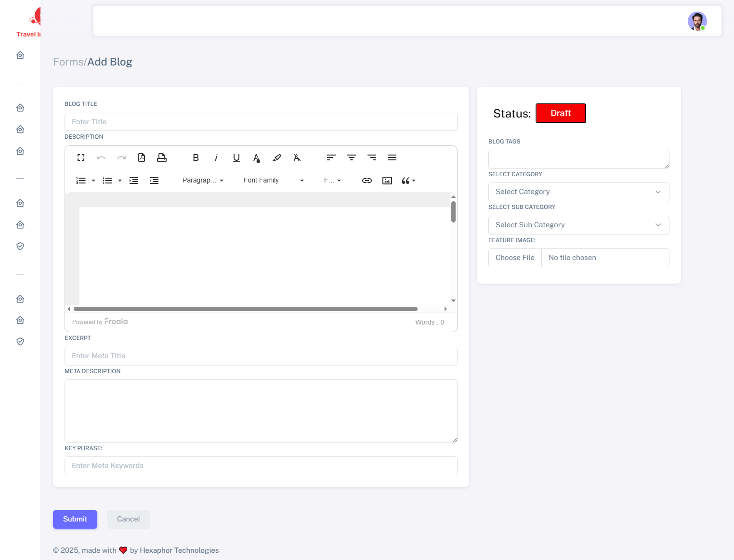Clear formatting with the strikethrough-A icon
The height and width of the screenshot is (560, 734).
coord(297,157)
